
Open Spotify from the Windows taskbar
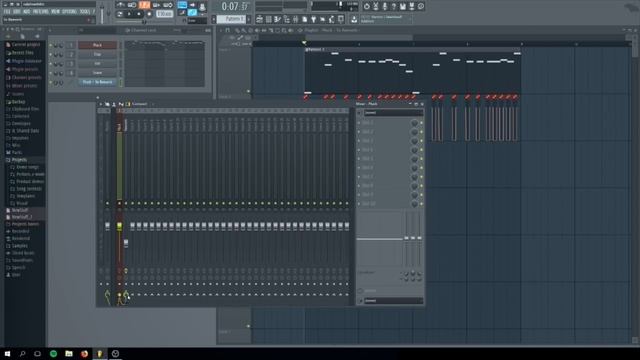click(x=53, y=353)
